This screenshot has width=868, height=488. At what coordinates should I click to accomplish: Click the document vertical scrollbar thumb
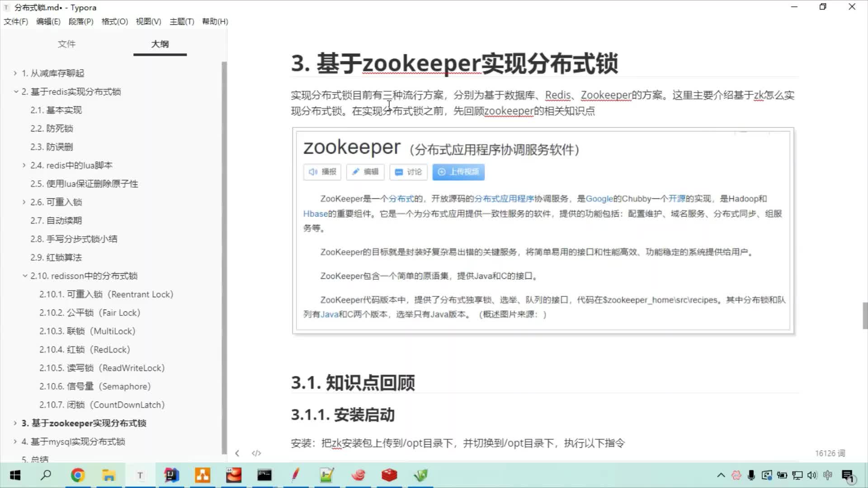(x=865, y=316)
